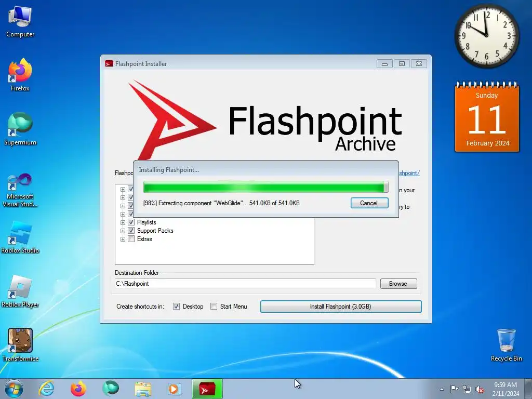The image size is (532, 399).
Task: Expand the Support Packs tree node
Action: point(123,231)
